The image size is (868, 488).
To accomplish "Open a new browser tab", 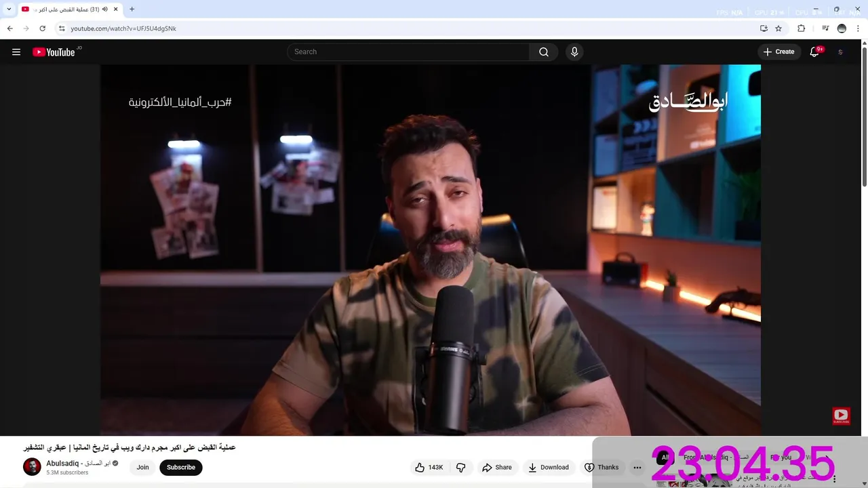I will tap(132, 9).
